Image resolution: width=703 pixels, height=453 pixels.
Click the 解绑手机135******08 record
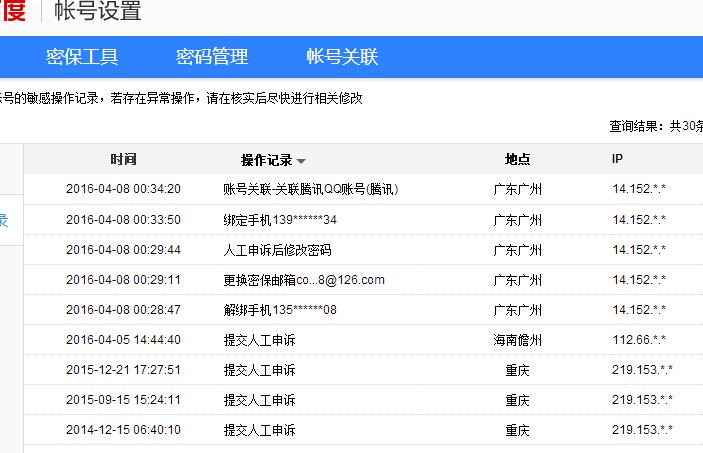click(280, 310)
